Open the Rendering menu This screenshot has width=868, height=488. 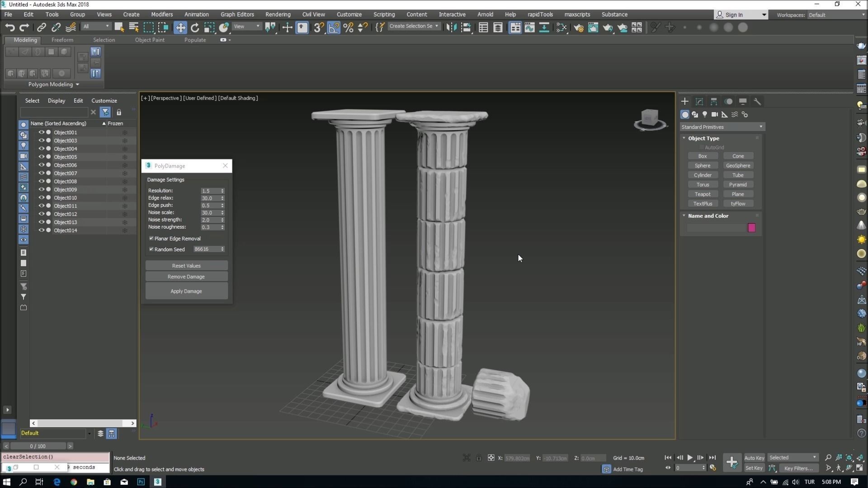[x=278, y=14]
